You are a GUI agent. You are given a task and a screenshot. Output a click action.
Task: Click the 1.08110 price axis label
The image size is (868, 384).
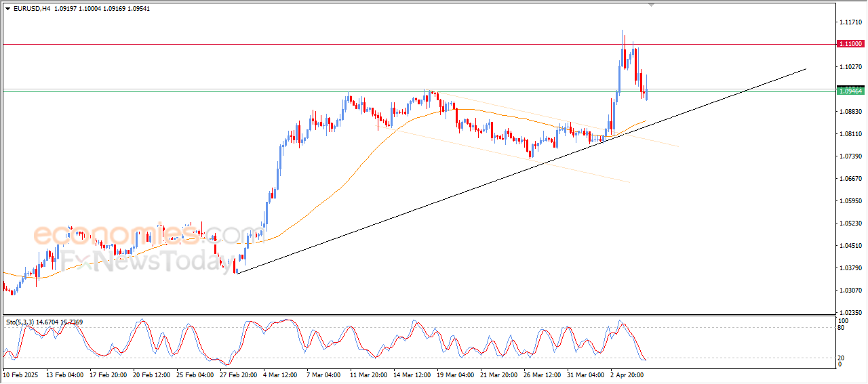pyautogui.click(x=850, y=134)
